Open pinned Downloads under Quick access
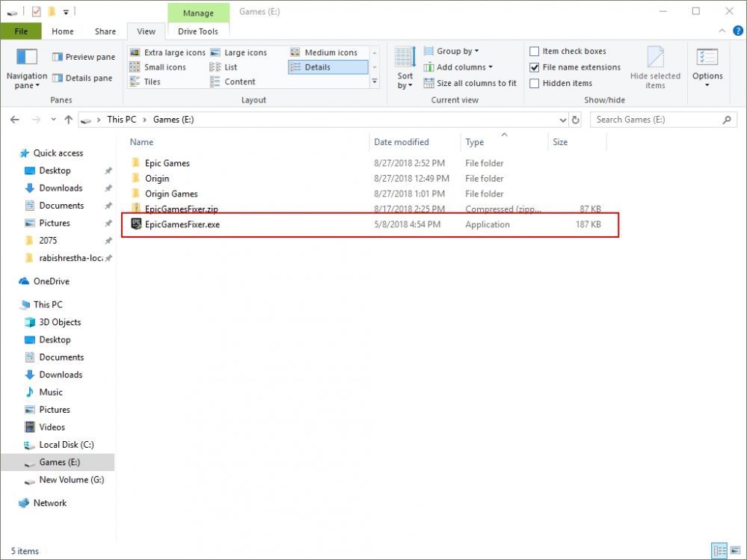This screenshot has height=560, width=747. 61,188
